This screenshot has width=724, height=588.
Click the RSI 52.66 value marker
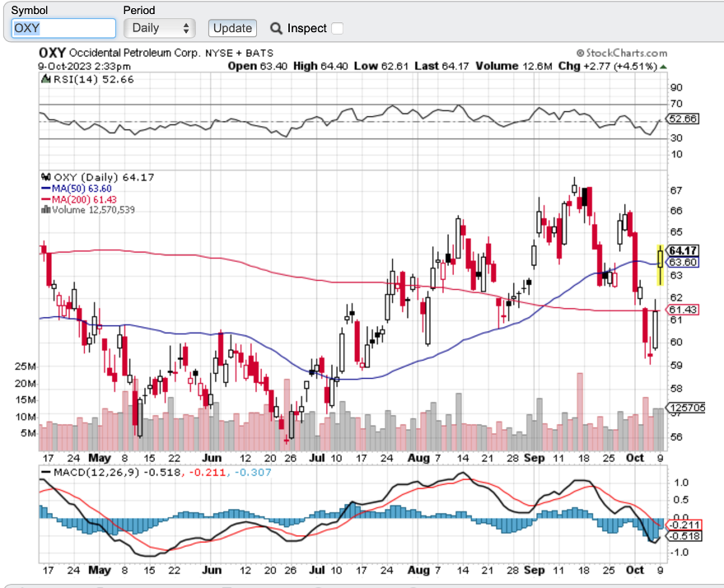(x=683, y=119)
